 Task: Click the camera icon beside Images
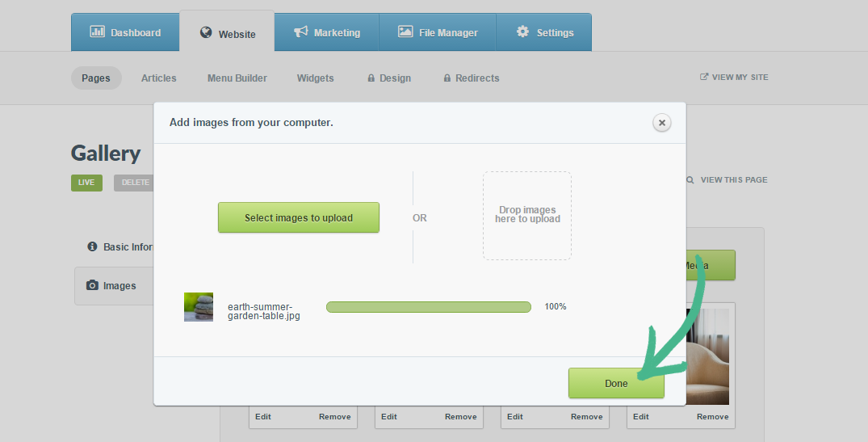92,286
